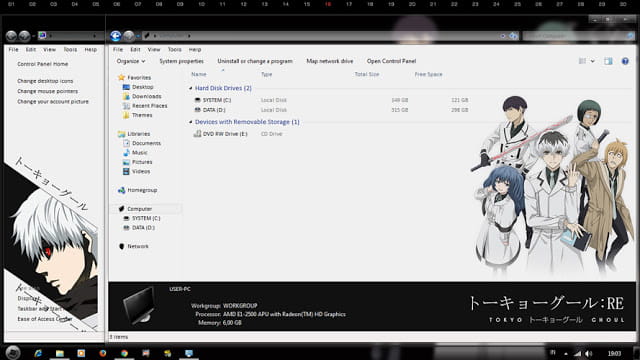Click Map network drive button
Viewport: 640px width, 360px height.
pyautogui.click(x=330, y=61)
